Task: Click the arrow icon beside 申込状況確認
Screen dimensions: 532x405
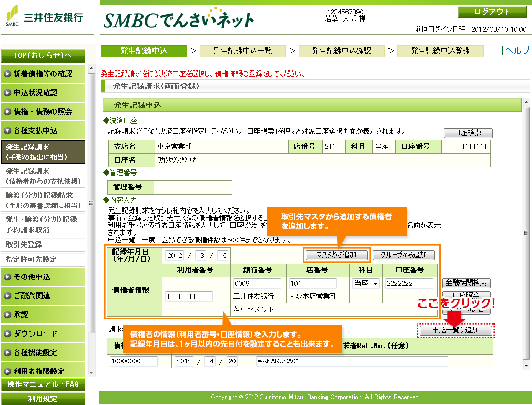Action: point(7,93)
